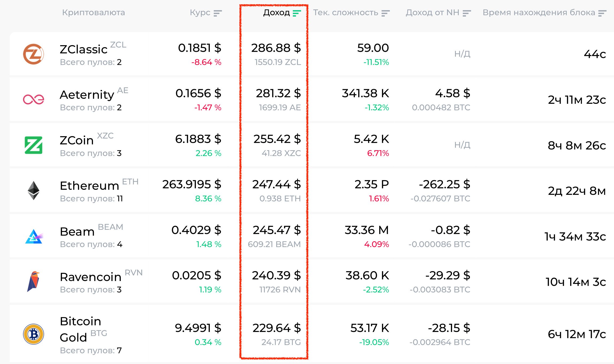
Task: Click ZClassic block time 44с
Action: (595, 54)
